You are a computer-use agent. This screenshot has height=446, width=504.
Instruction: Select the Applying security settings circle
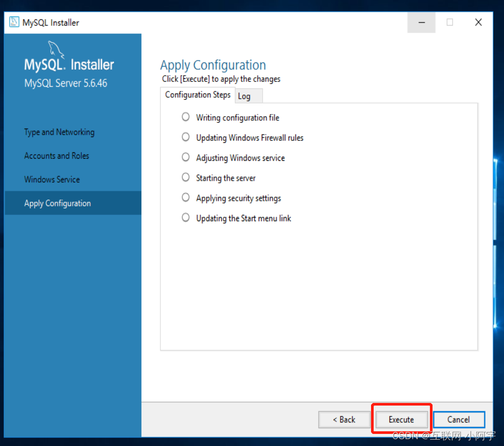point(185,198)
